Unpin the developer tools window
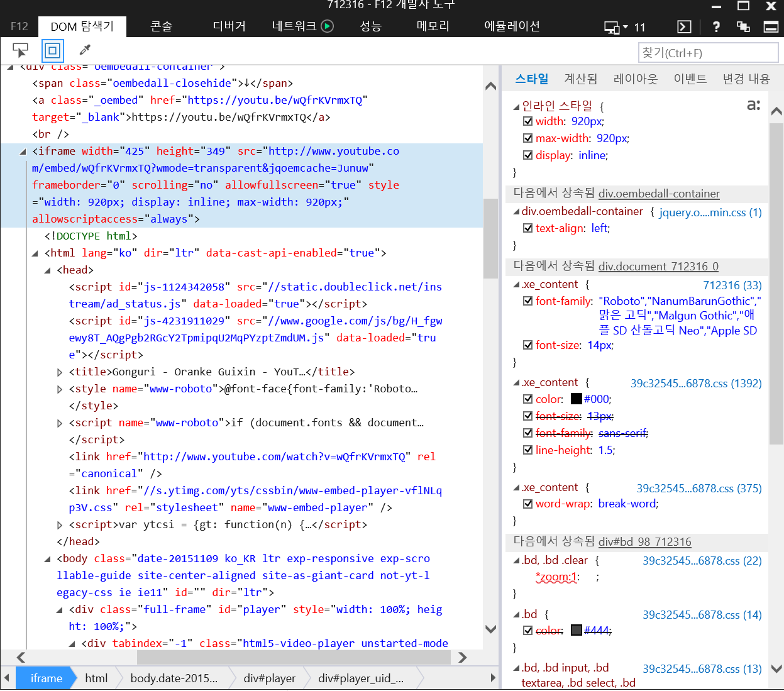 coord(743,26)
